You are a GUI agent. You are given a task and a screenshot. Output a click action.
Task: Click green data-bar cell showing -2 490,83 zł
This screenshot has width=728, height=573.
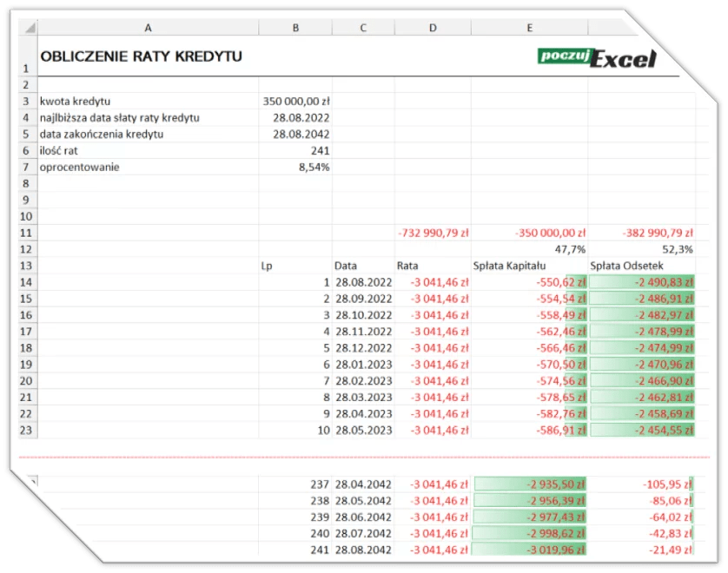pyautogui.click(x=643, y=281)
